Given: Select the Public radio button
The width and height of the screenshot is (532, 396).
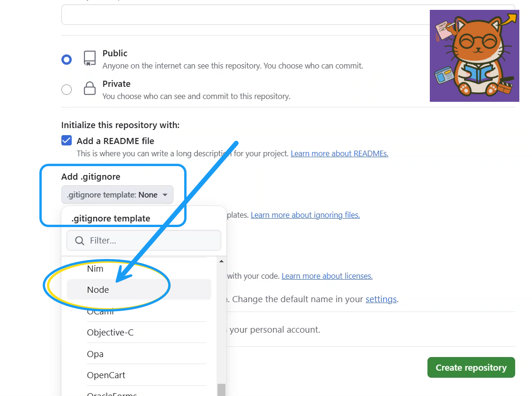Looking at the screenshot, I should pos(67,60).
